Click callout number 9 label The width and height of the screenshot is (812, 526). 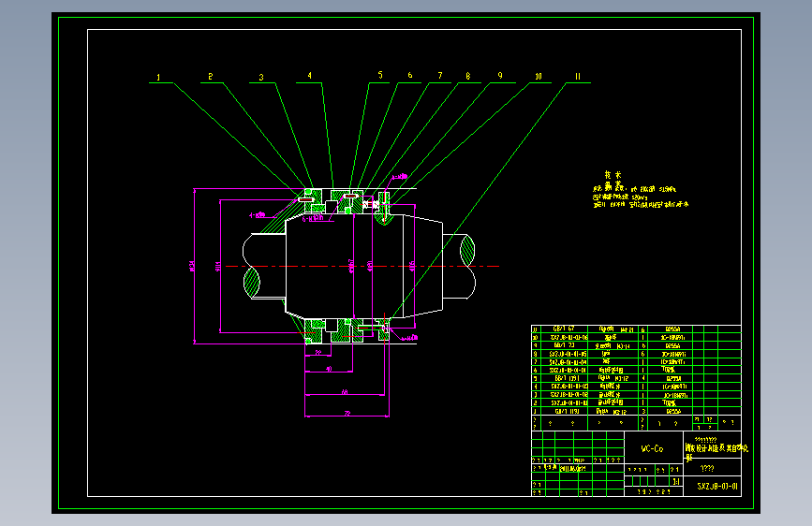(500, 76)
